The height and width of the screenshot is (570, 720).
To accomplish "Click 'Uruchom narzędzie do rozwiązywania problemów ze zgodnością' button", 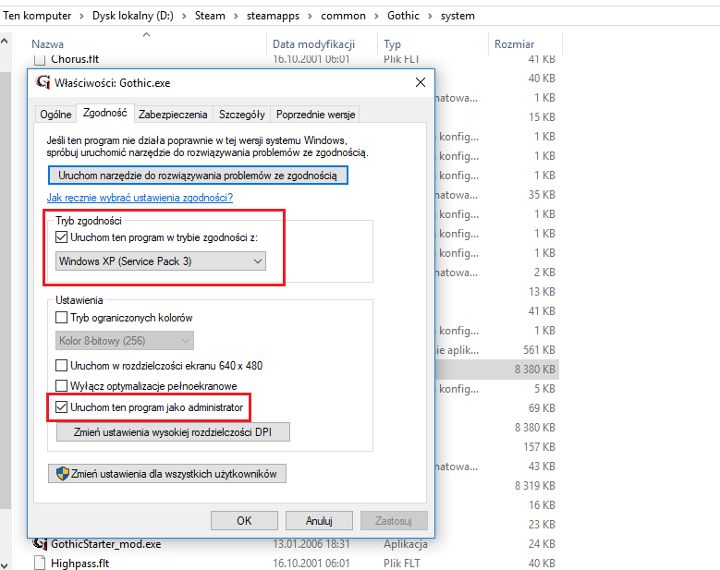I will coord(198,175).
